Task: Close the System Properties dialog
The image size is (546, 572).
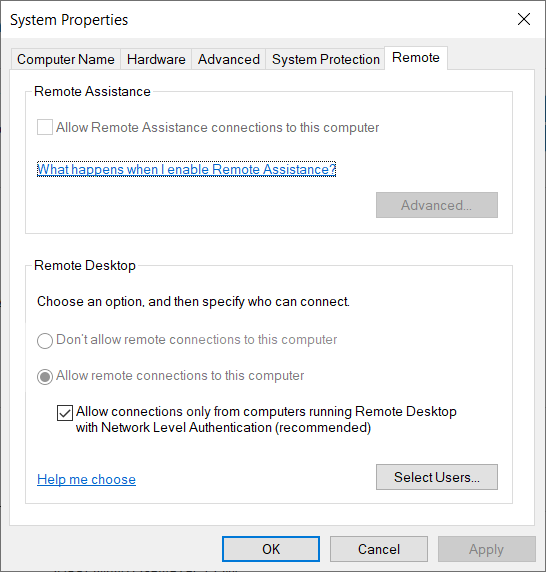Action: 524,19
